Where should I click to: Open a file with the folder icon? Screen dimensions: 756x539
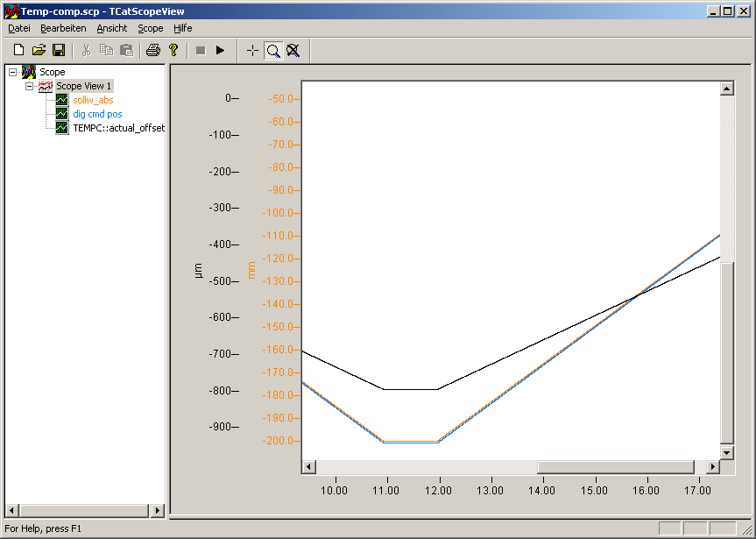(x=39, y=50)
